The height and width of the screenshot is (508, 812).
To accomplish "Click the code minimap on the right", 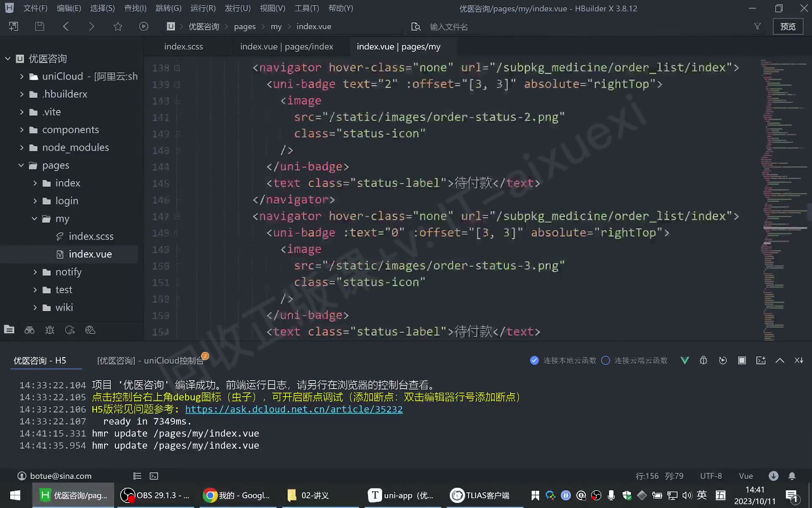I will tap(785, 199).
